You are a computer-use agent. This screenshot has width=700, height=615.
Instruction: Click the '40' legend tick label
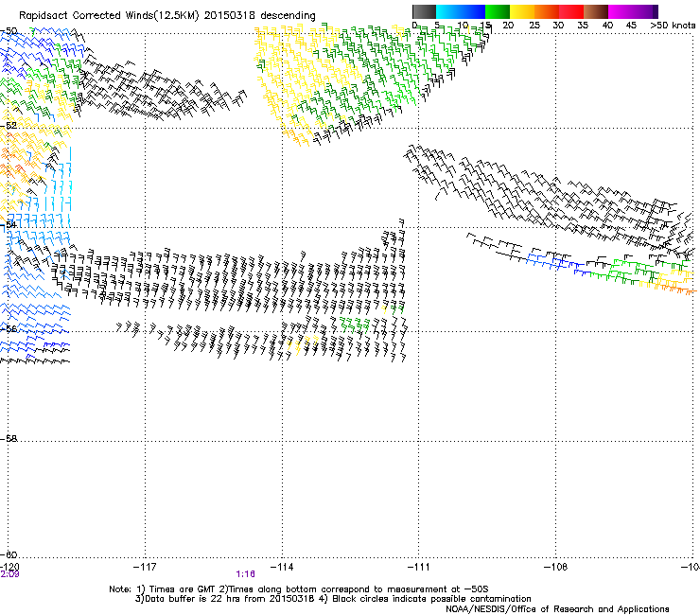tap(607, 26)
